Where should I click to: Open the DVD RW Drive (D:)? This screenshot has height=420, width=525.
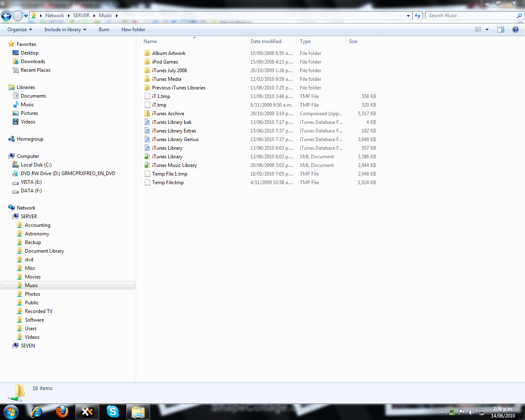click(68, 173)
